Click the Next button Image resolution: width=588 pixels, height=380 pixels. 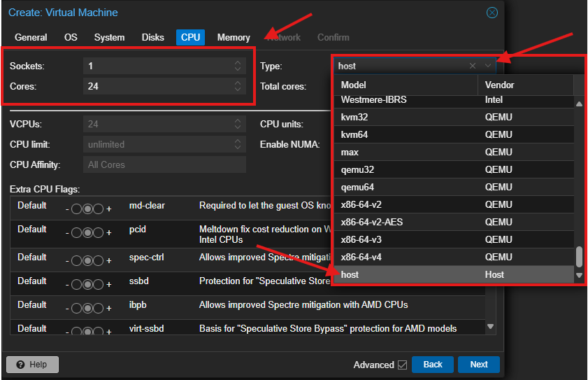tap(479, 365)
